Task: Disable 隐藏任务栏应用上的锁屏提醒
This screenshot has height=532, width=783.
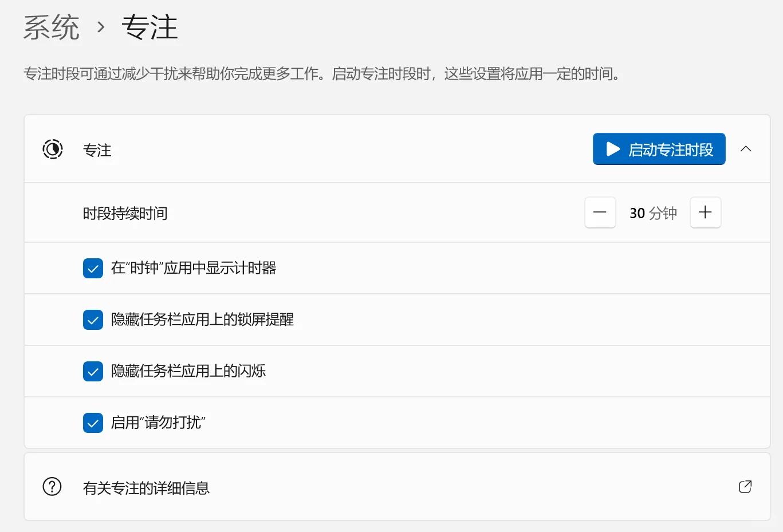Action: point(93,320)
